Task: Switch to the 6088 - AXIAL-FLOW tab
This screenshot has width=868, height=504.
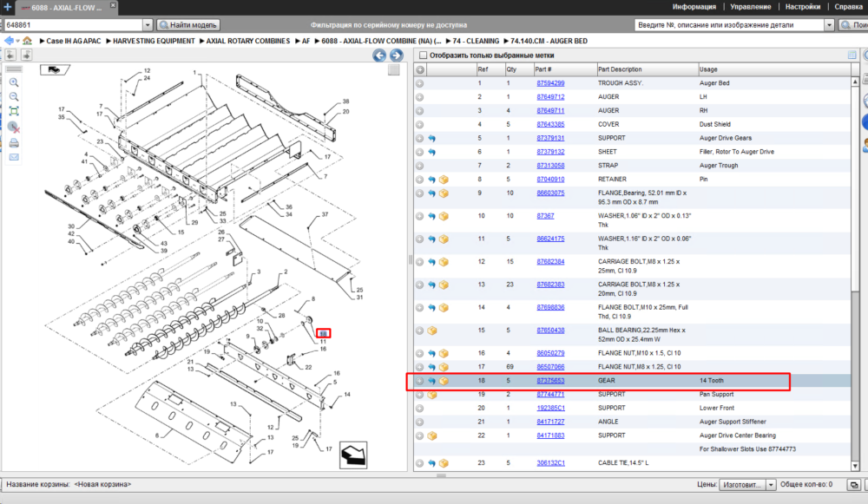Action: (65, 8)
